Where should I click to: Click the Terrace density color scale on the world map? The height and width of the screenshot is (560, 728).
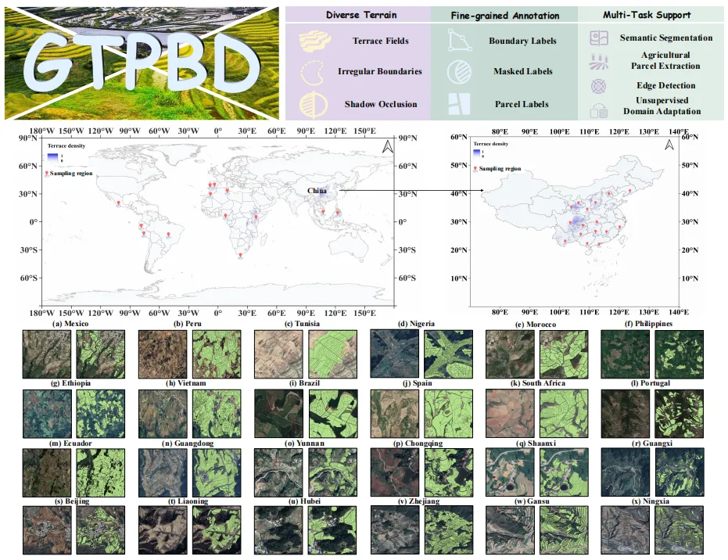click(53, 158)
